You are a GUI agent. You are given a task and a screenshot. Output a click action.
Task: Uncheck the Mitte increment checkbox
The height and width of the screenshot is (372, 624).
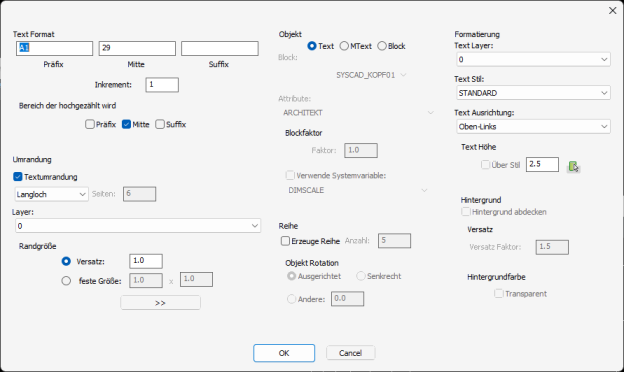[x=127, y=125]
